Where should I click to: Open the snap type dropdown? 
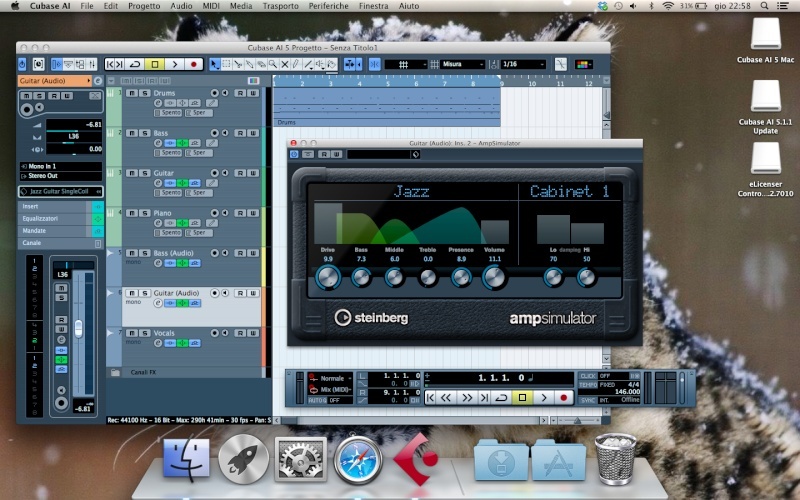405,64
